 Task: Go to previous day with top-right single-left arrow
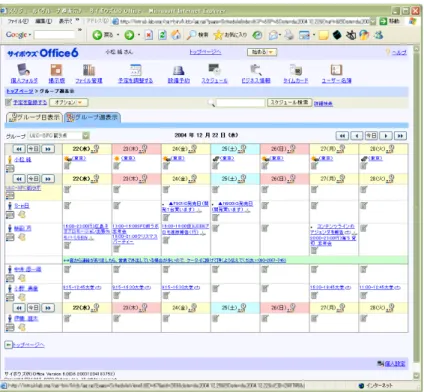357,136
